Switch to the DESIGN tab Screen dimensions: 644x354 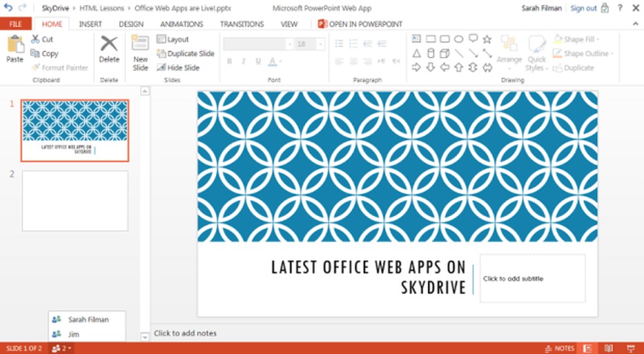tap(131, 24)
